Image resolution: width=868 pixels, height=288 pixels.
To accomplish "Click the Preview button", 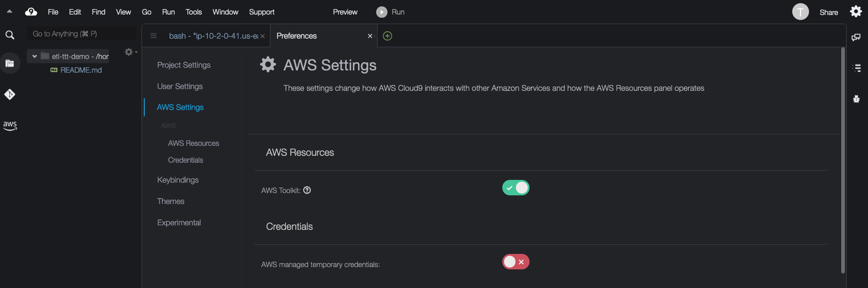I will [345, 12].
